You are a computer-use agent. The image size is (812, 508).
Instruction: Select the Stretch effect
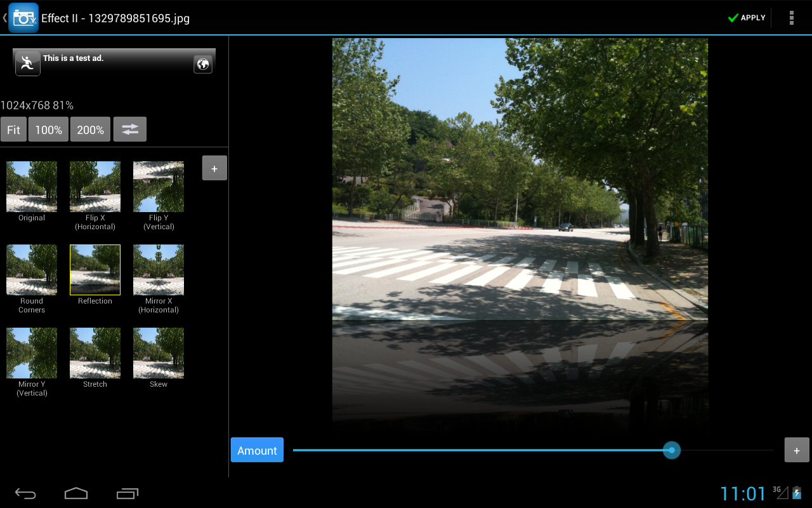pyautogui.click(x=95, y=352)
